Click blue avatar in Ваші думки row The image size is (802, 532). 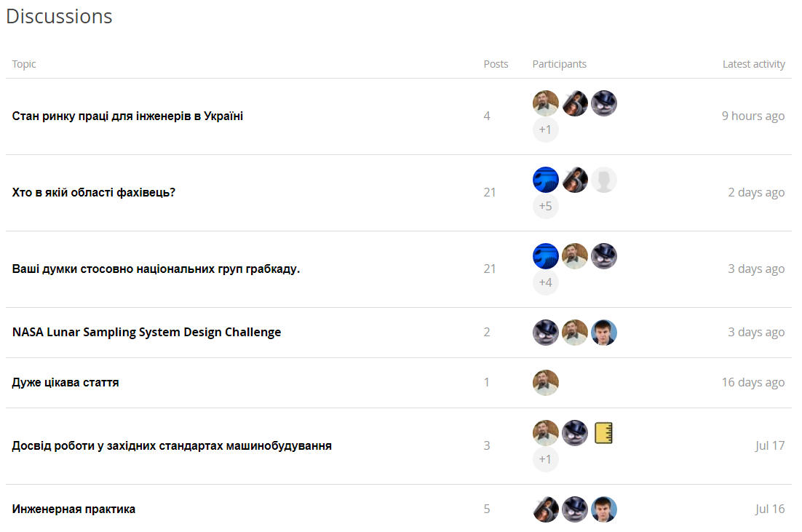[x=546, y=256]
